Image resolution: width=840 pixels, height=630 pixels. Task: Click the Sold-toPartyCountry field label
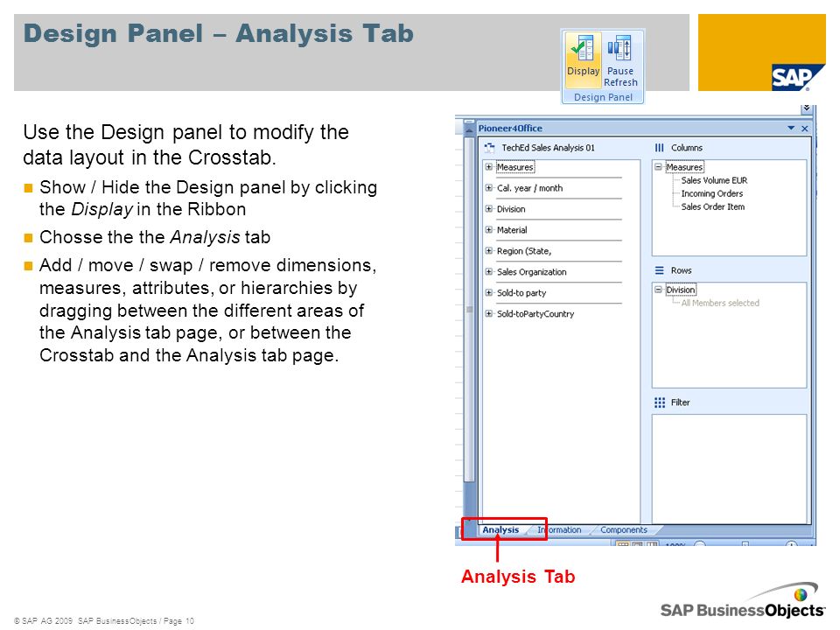point(535,314)
